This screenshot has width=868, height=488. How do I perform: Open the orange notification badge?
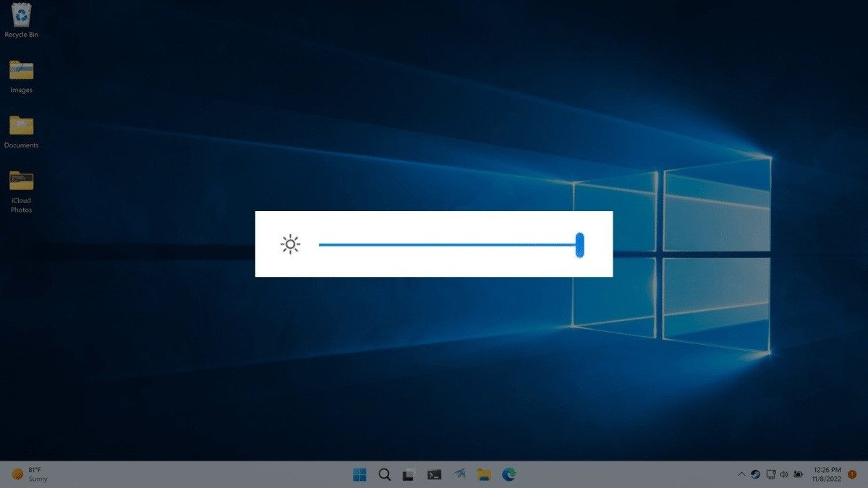coord(854,474)
